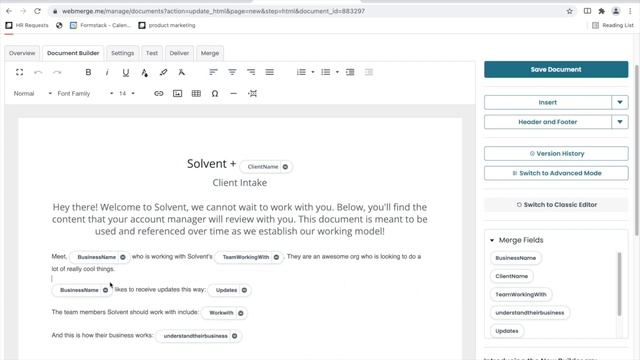Viewport: 640px width, 360px height.
Task: Add understandtheirbusiness merge field from sidebar
Action: pyautogui.click(x=530, y=313)
